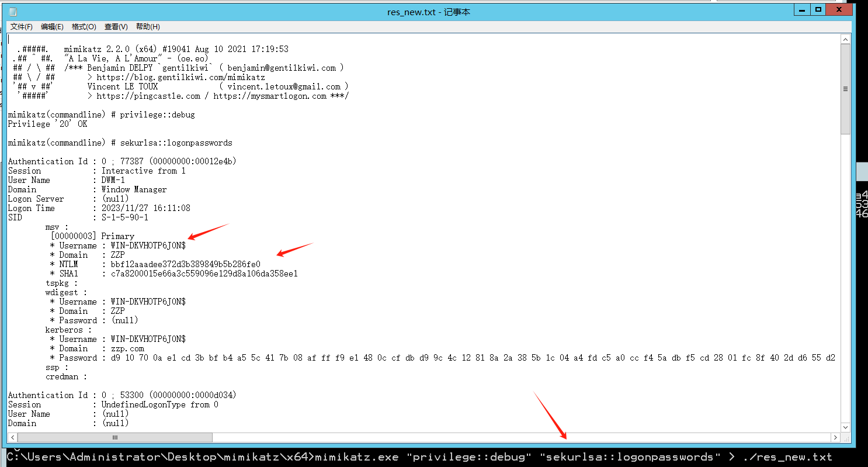This screenshot has width=868, height=467.
Task: Click the [00000003] Primary line
Action: 92,236
